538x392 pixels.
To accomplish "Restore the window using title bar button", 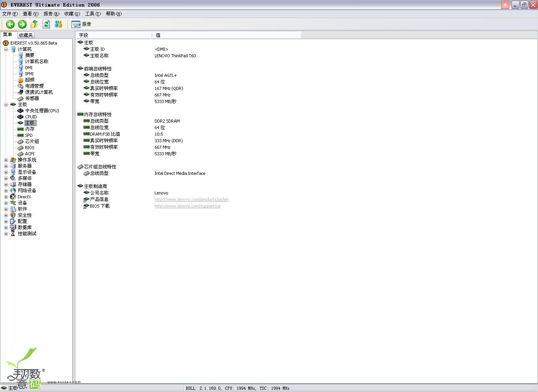I will coord(524,5).
